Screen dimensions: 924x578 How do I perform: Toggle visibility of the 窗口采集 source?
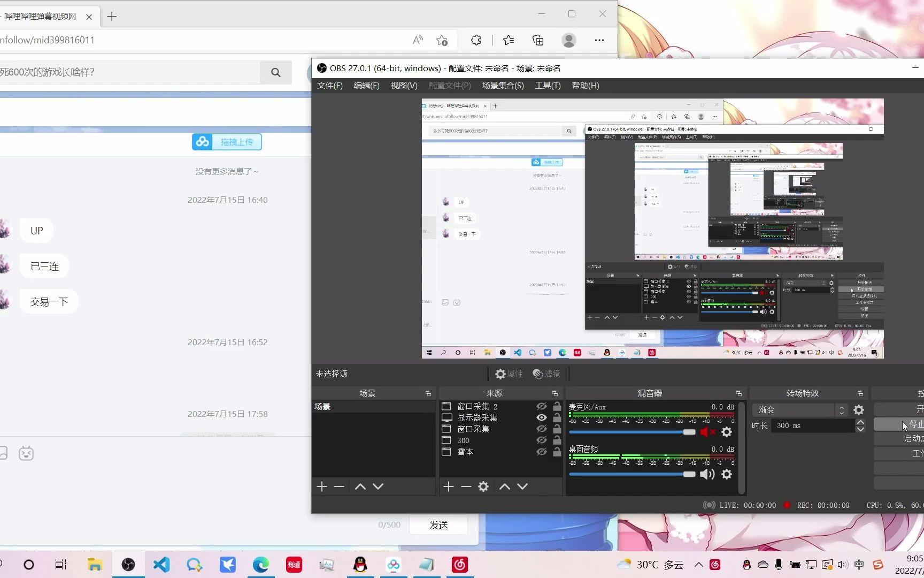tap(542, 429)
